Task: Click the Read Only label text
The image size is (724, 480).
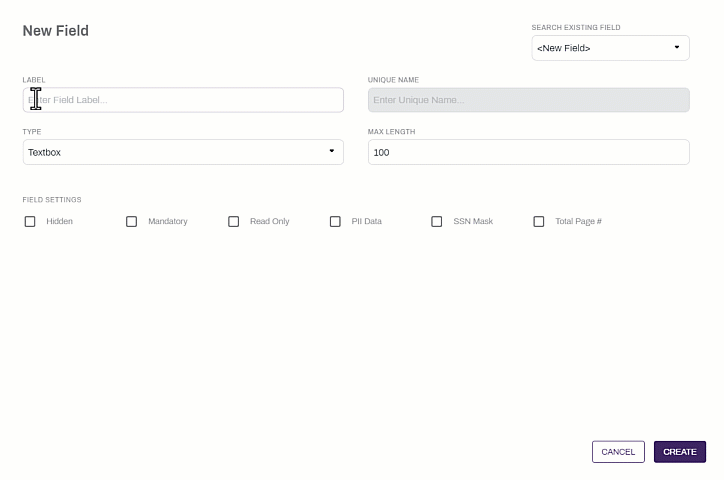Action: coord(270,222)
